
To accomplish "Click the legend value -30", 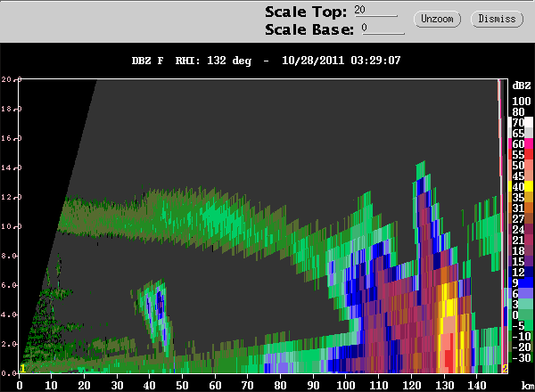I will point(520,358).
